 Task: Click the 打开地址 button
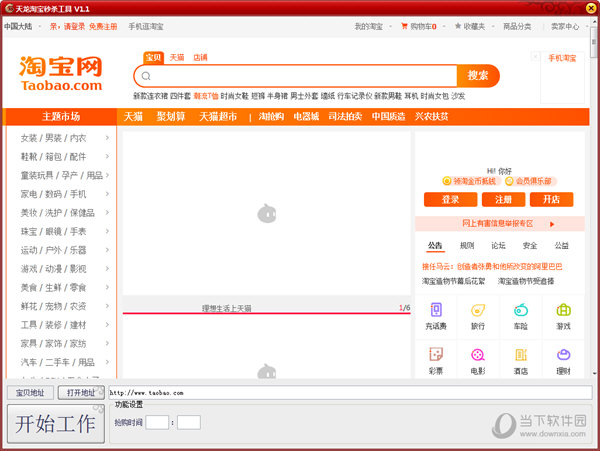click(x=81, y=392)
